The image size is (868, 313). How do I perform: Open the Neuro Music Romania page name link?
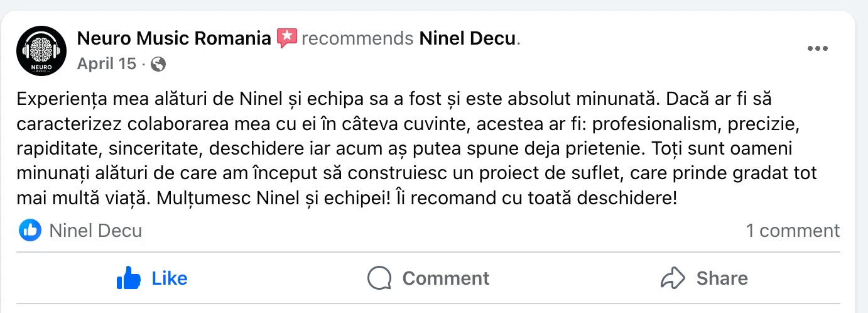click(173, 39)
